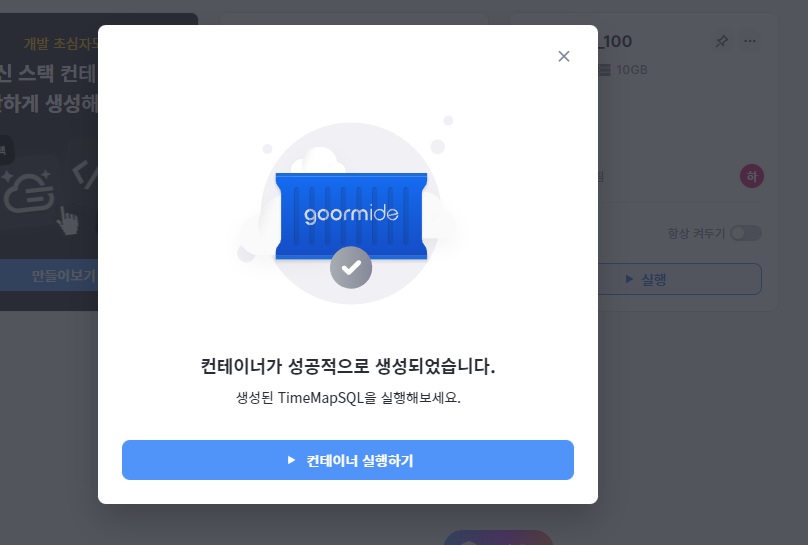Click the text 생성된 TimeMapSQL을 실행해보세요.
This screenshot has height=545, width=808.
348,398
